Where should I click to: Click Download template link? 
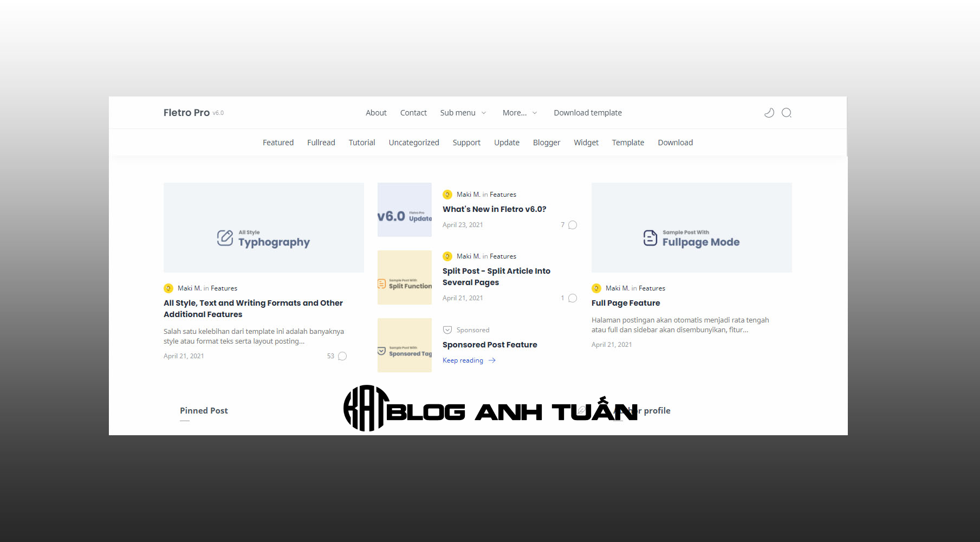click(x=588, y=113)
